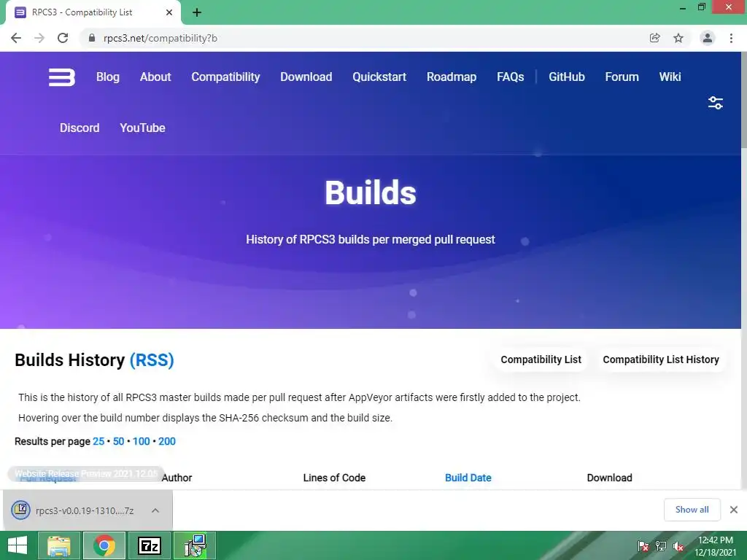Reload the current page
Screen dimensions: 747x560
[63, 38]
